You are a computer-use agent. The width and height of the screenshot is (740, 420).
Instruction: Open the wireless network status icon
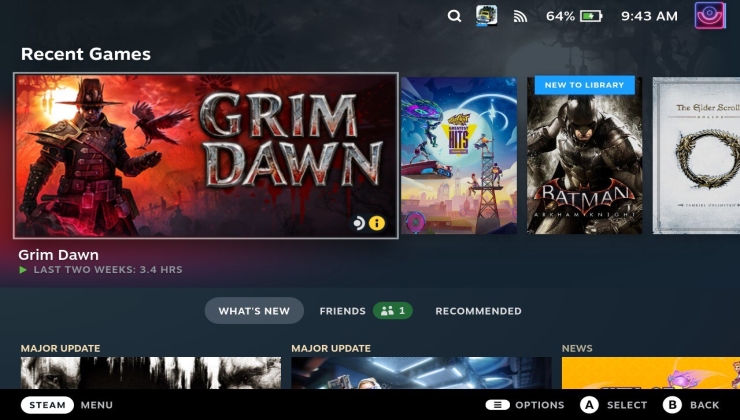[520, 17]
